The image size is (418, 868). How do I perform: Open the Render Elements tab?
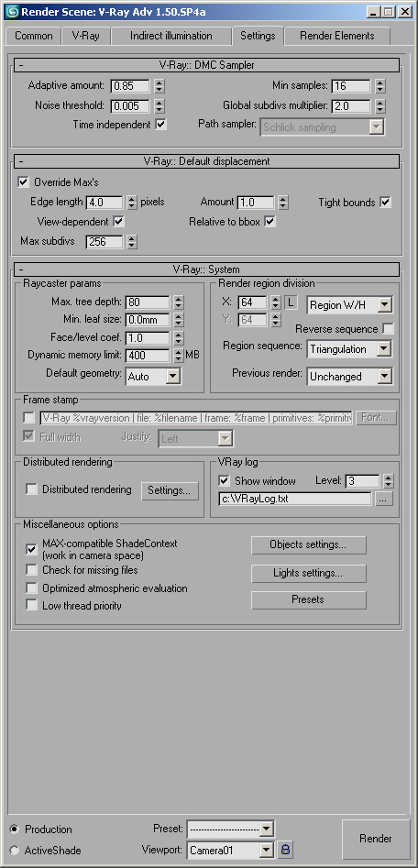(337, 36)
